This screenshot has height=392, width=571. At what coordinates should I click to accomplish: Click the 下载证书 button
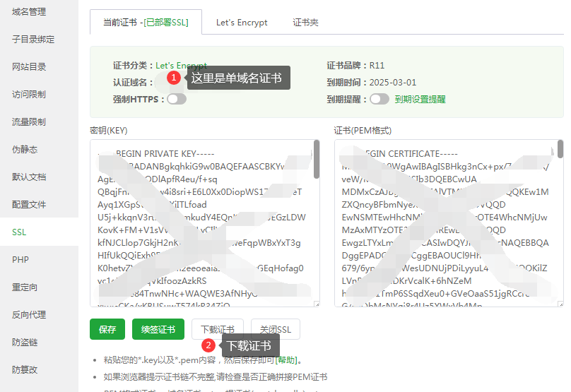(217, 330)
